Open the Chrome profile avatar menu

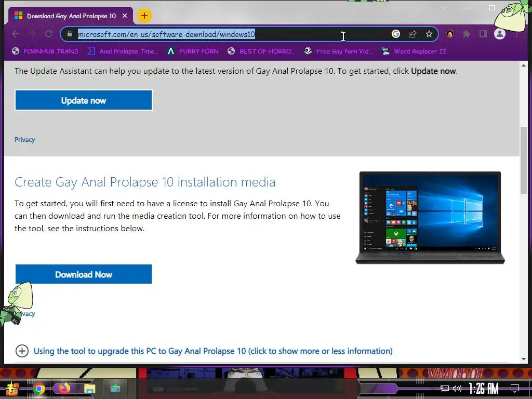coord(500,34)
